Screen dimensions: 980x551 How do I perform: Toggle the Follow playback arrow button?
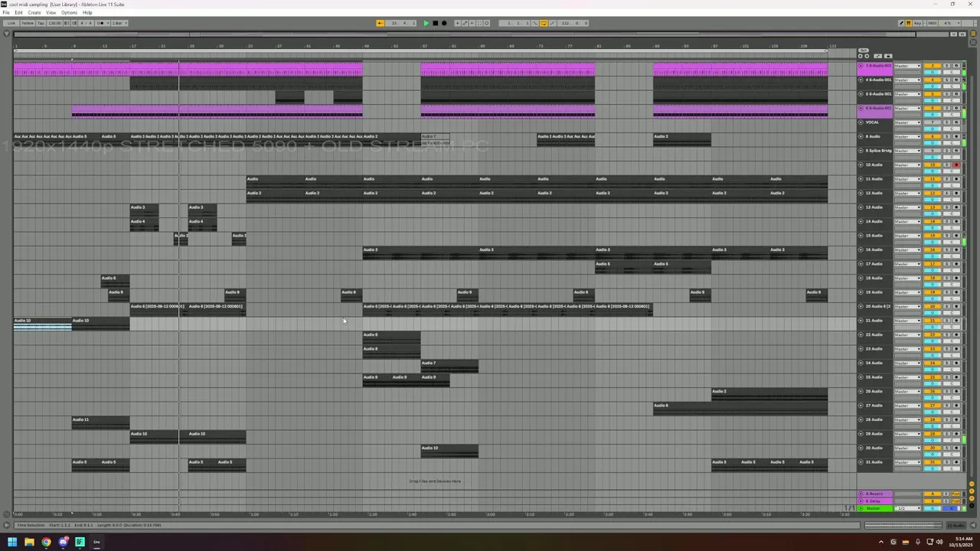click(381, 23)
